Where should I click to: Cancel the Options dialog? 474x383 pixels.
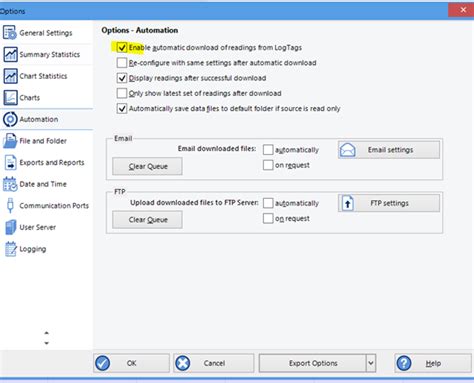tap(214, 363)
